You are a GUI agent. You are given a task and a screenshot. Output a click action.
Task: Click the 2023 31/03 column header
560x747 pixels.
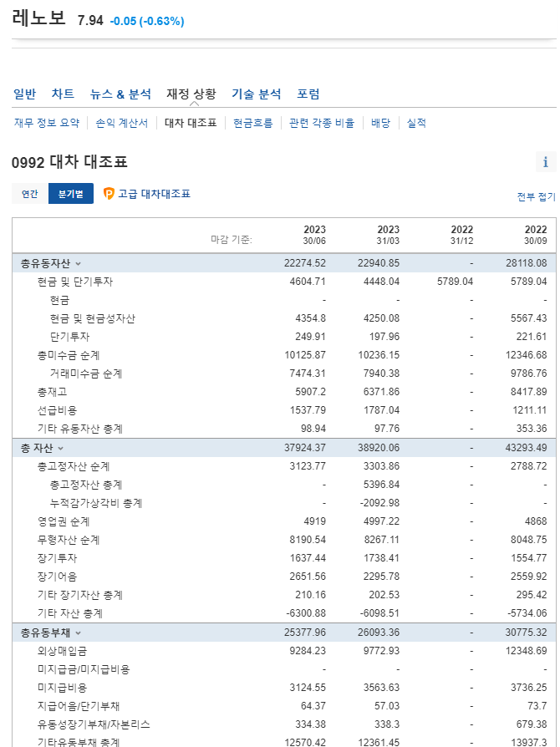point(388,235)
